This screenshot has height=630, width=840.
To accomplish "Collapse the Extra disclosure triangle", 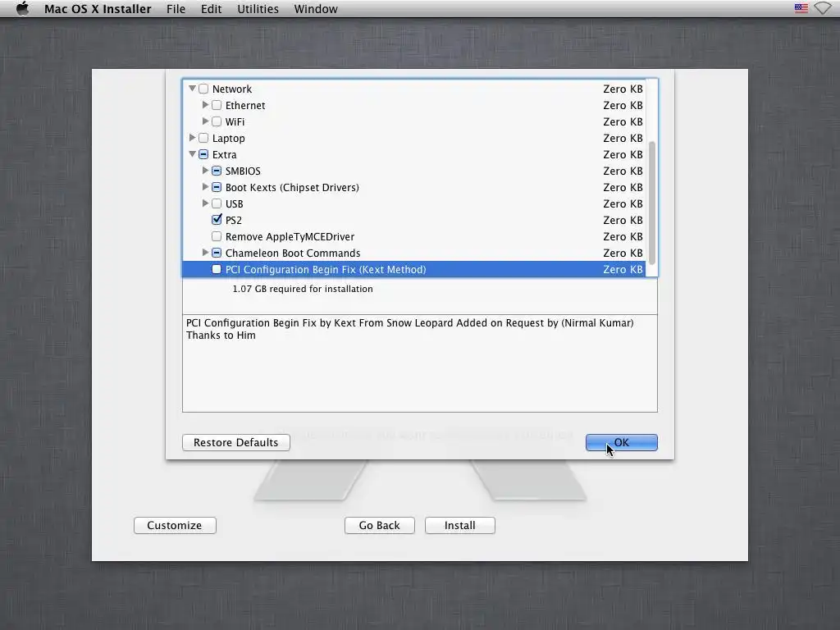I will [192, 154].
